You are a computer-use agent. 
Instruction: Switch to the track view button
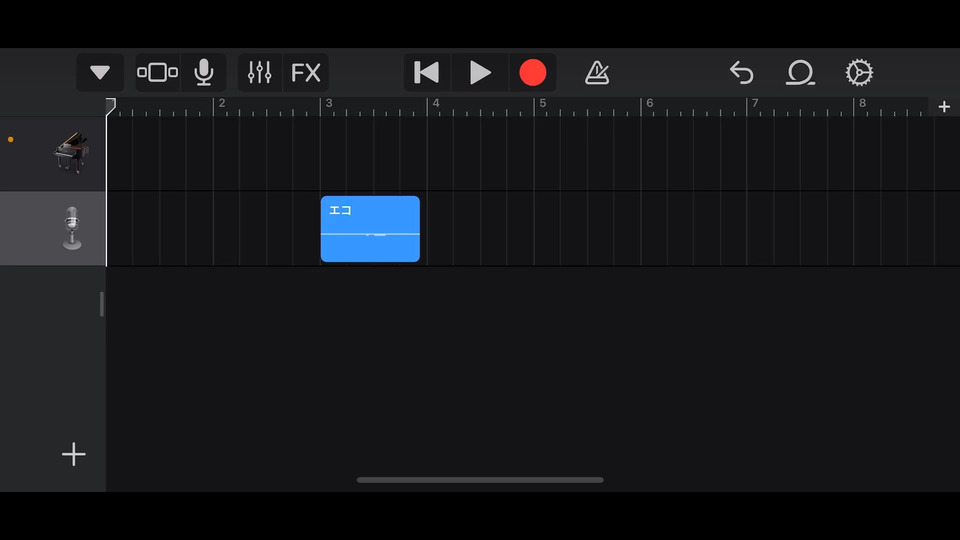click(158, 73)
